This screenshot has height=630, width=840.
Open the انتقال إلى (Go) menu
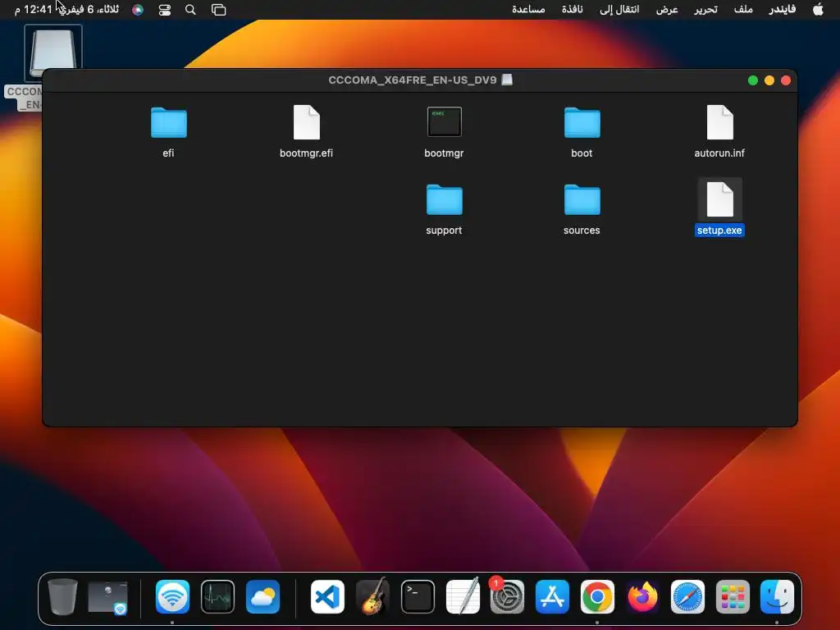pyautogui.click(x=619, y=9)
